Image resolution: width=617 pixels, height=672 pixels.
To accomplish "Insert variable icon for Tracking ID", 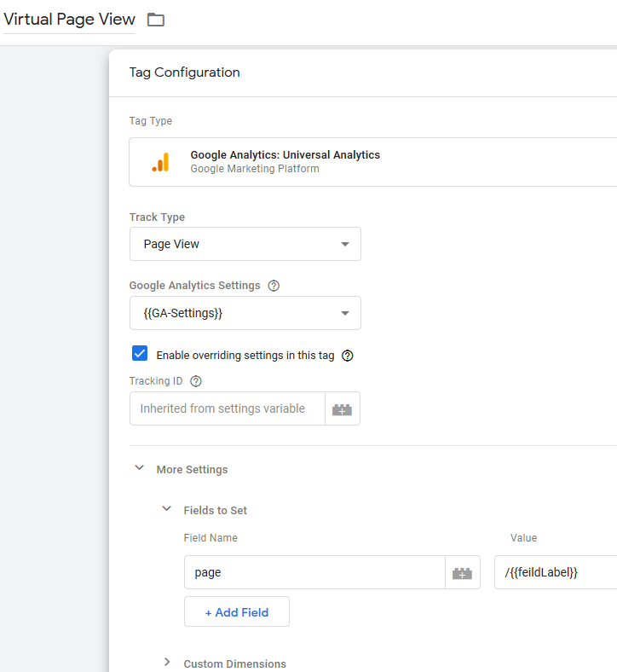I will 342,408.
